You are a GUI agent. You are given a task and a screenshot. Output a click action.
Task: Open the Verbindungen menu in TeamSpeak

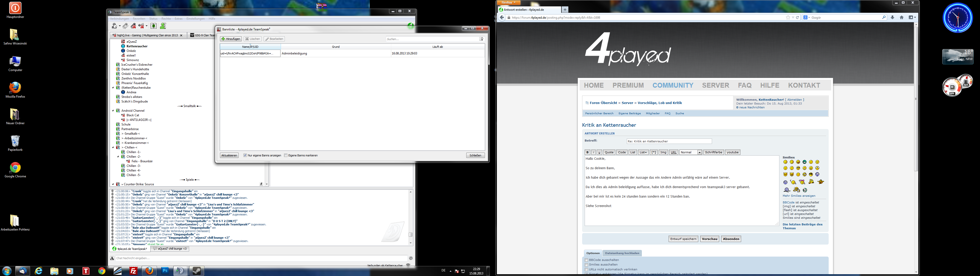point(119,19)
